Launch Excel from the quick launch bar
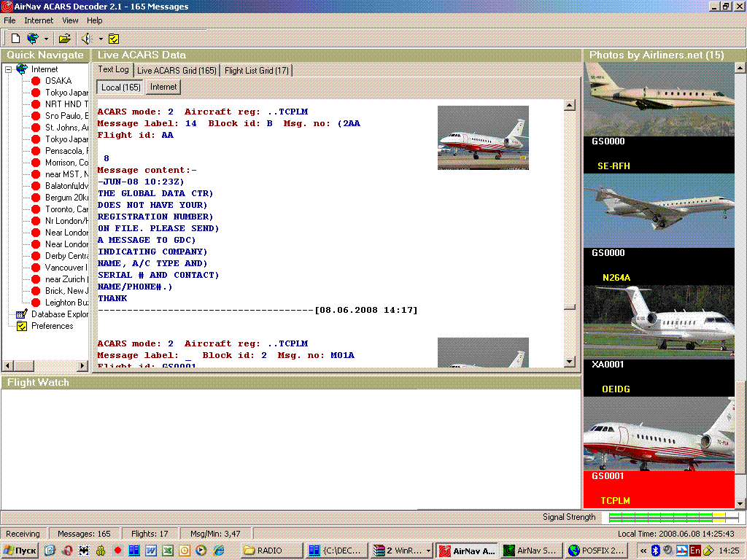The image size is (747, 560). pyautogui.click(x=168, y=551)
